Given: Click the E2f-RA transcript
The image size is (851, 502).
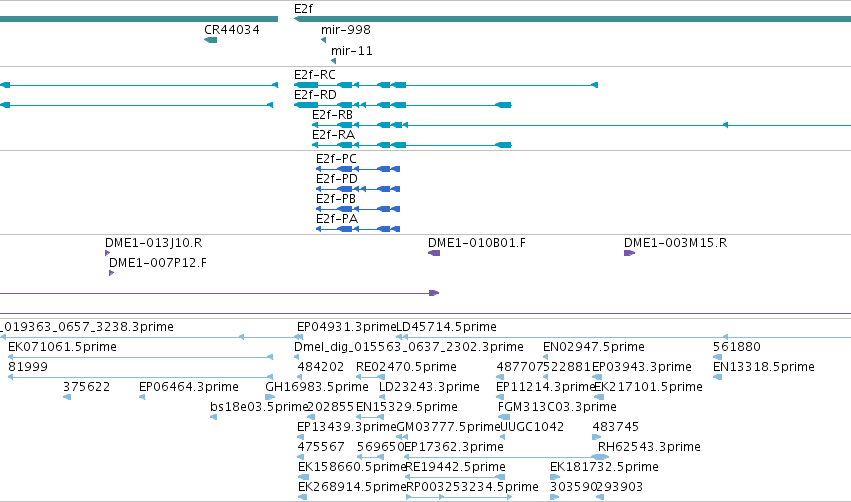Looking at the screenshot, I should point(411,145).
